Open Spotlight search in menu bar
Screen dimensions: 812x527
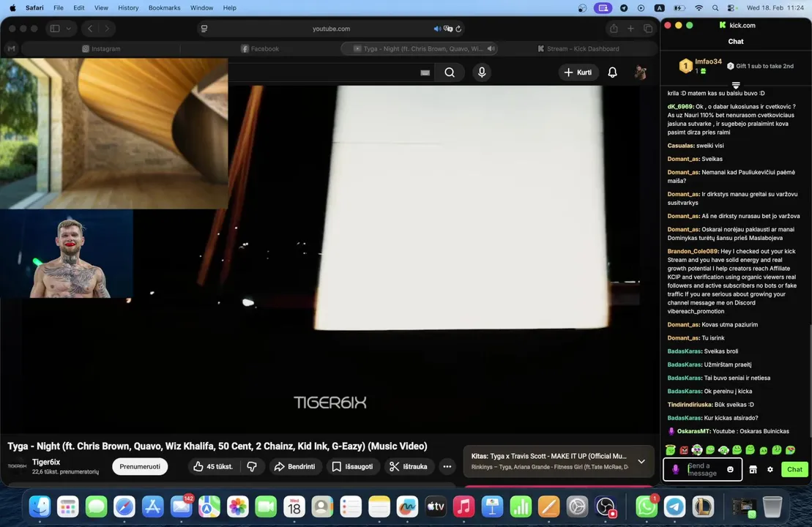715,8
